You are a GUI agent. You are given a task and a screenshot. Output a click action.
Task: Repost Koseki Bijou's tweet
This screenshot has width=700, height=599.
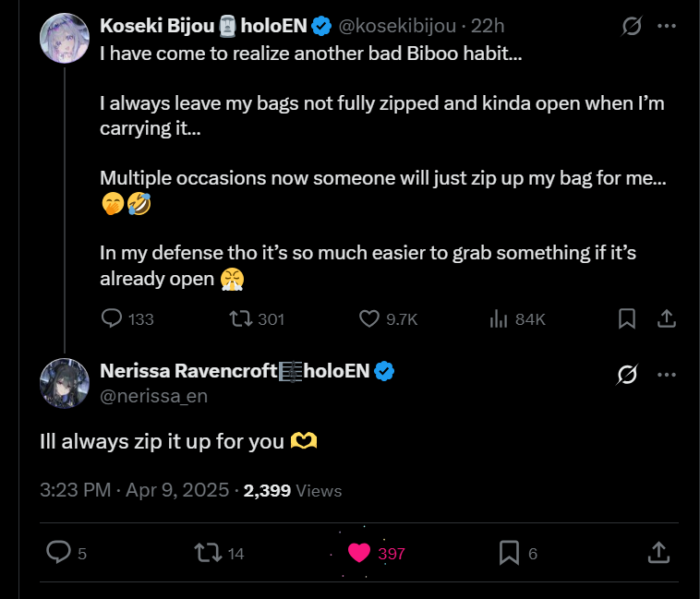[241, 318]
